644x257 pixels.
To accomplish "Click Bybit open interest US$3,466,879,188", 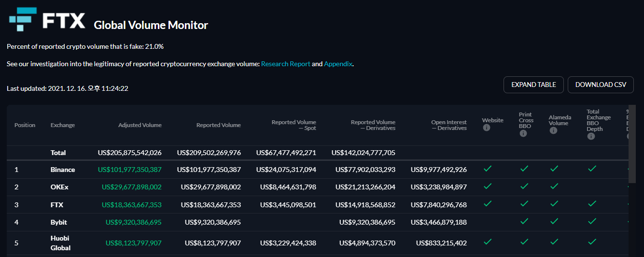I will (x=439, y=222).
